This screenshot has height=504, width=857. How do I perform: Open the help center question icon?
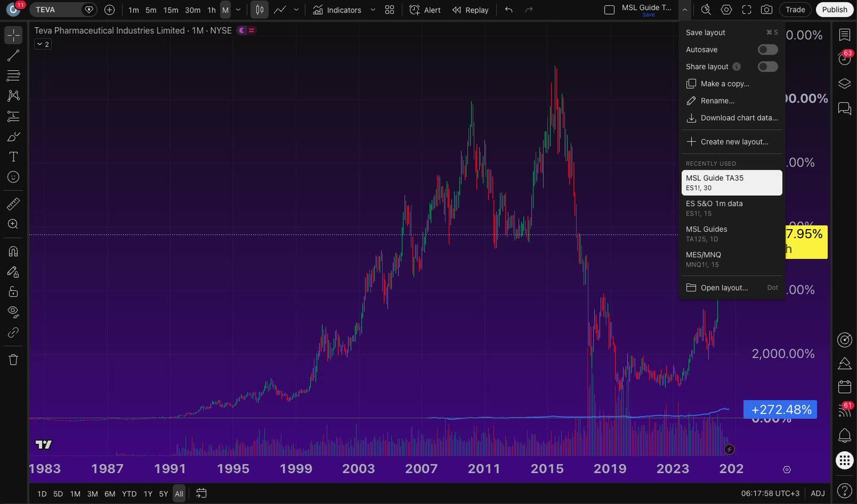pyautogui.click(x=845, y=491)
